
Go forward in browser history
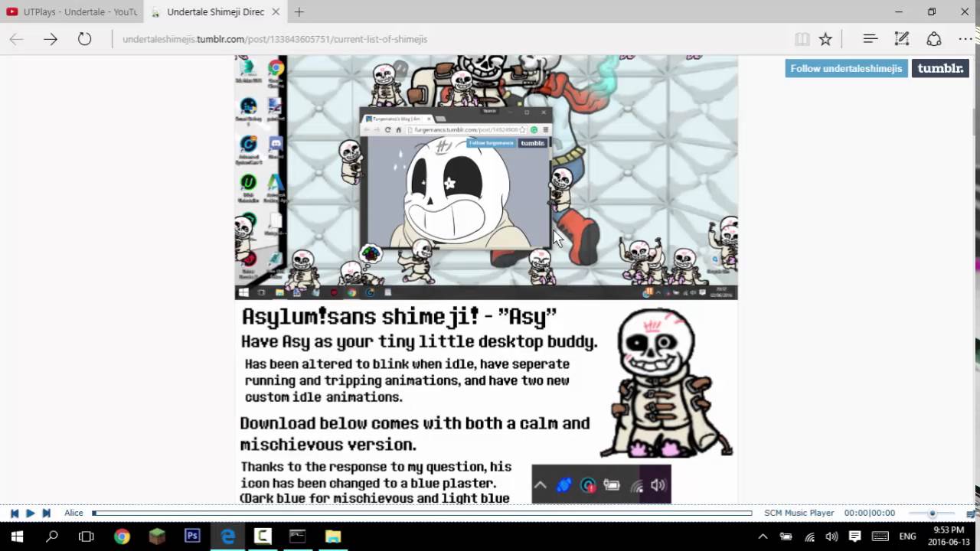pyautogui.click(x=51, y=39)
